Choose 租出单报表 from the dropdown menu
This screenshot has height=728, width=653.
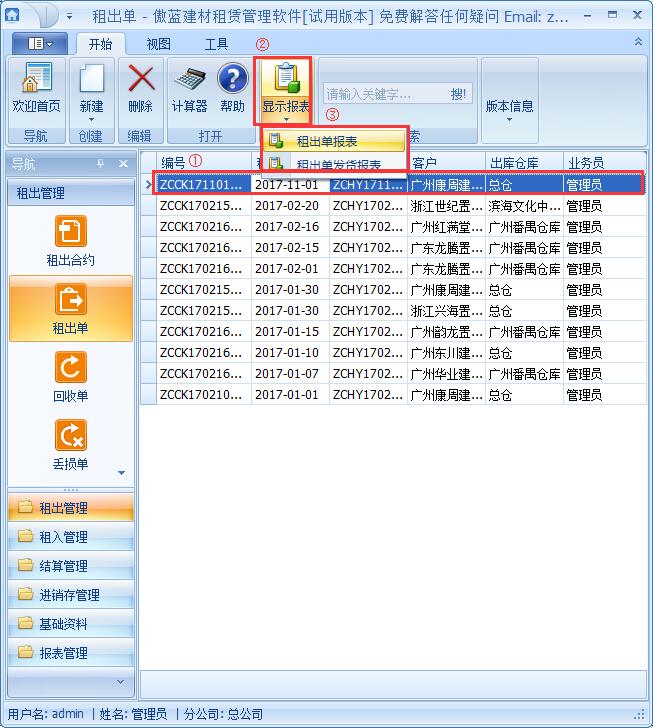327,142
